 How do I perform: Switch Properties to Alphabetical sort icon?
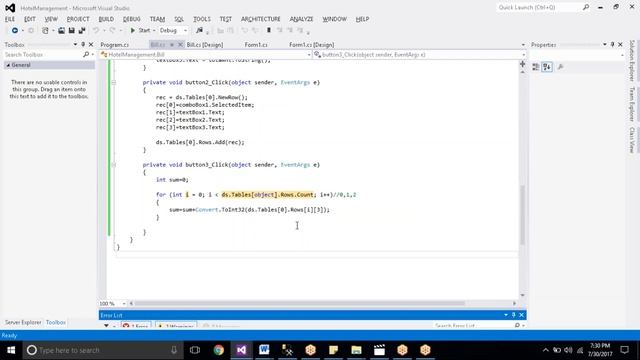[x=547, y=67]
